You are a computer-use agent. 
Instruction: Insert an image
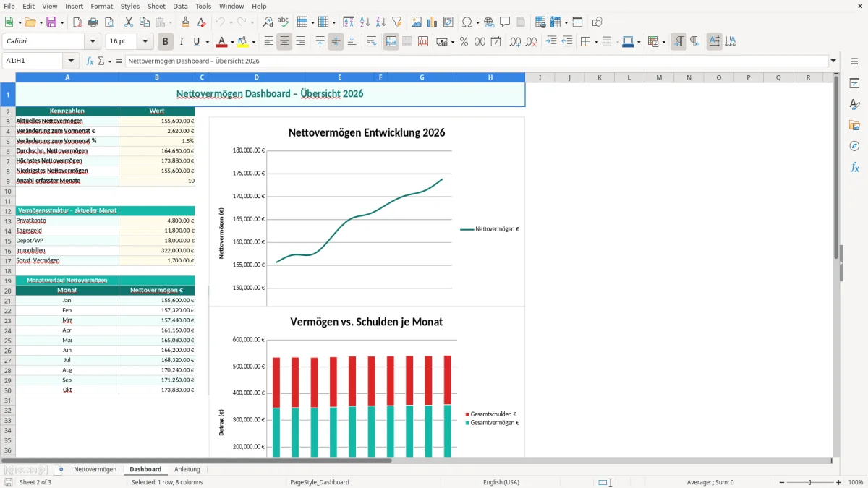[417, 22]
